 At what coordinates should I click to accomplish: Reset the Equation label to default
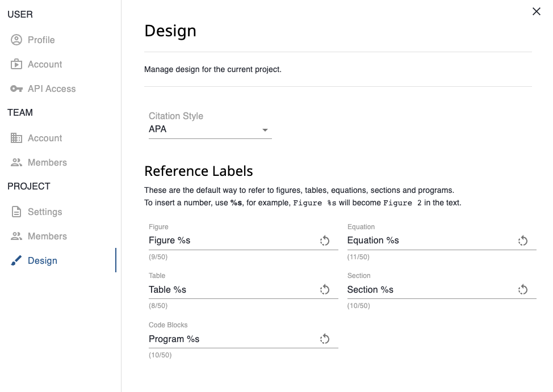(523, 241)
